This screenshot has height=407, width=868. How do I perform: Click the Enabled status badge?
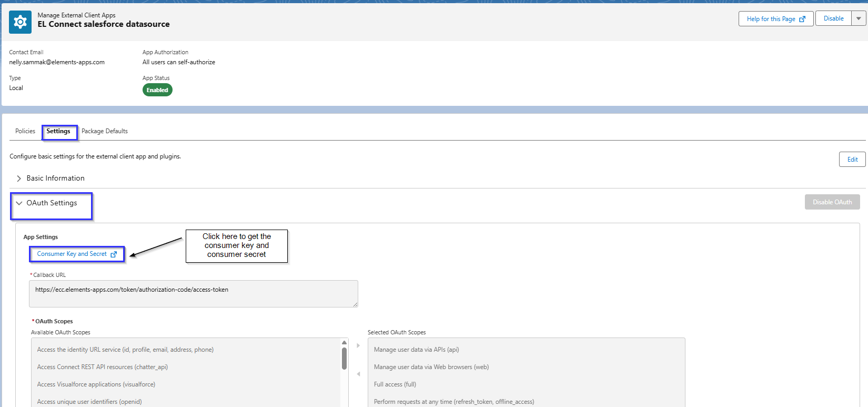(157, 90)
